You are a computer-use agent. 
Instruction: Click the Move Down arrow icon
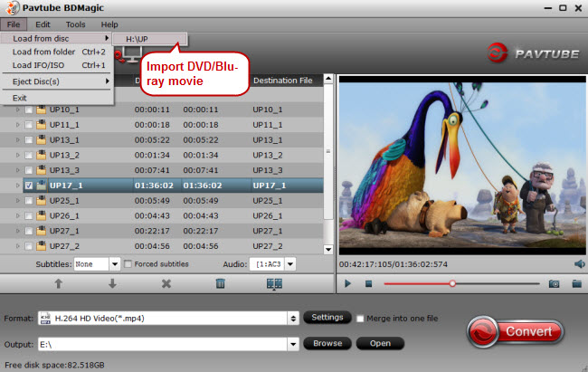[112, 283]
